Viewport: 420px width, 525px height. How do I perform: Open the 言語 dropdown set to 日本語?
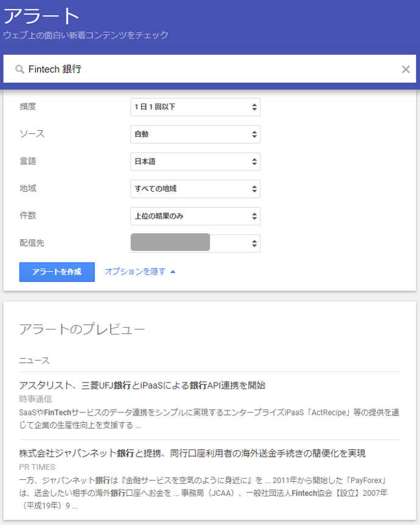point(195,162)
